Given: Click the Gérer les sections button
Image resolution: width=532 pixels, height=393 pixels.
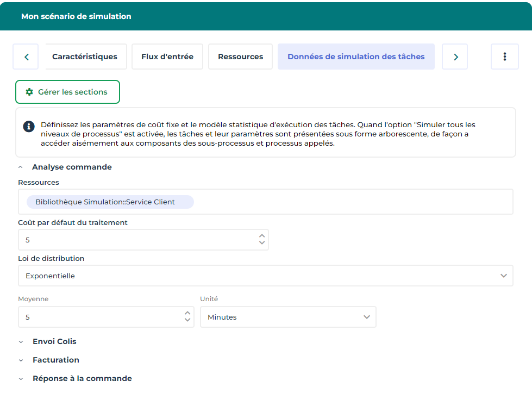Looking at the screenshot, I should pyautogui.click(x=67, y=92).
